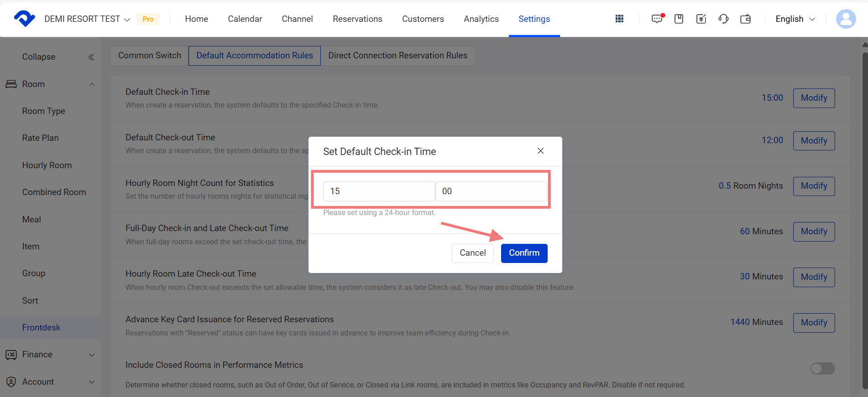Screen dimensions: 868x397
Task: Click the blue logo icon at top-left
Action: click(x=24, y=19)
